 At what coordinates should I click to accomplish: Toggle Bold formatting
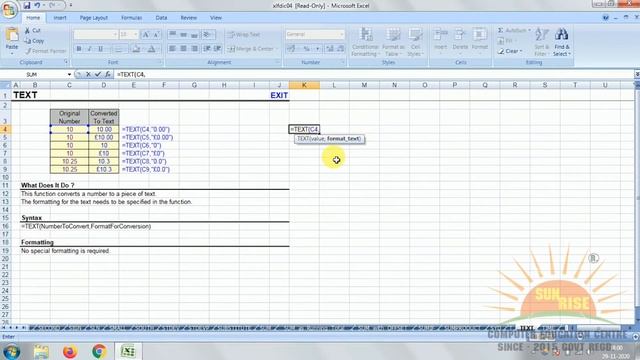click(x=78, y=49)
